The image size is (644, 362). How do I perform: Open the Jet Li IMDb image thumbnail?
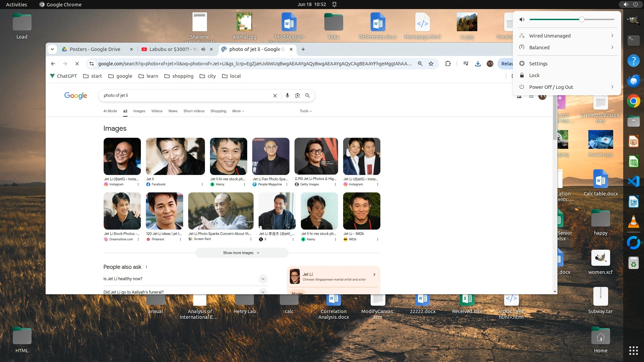pyautogui.click(x=362, y=211)
